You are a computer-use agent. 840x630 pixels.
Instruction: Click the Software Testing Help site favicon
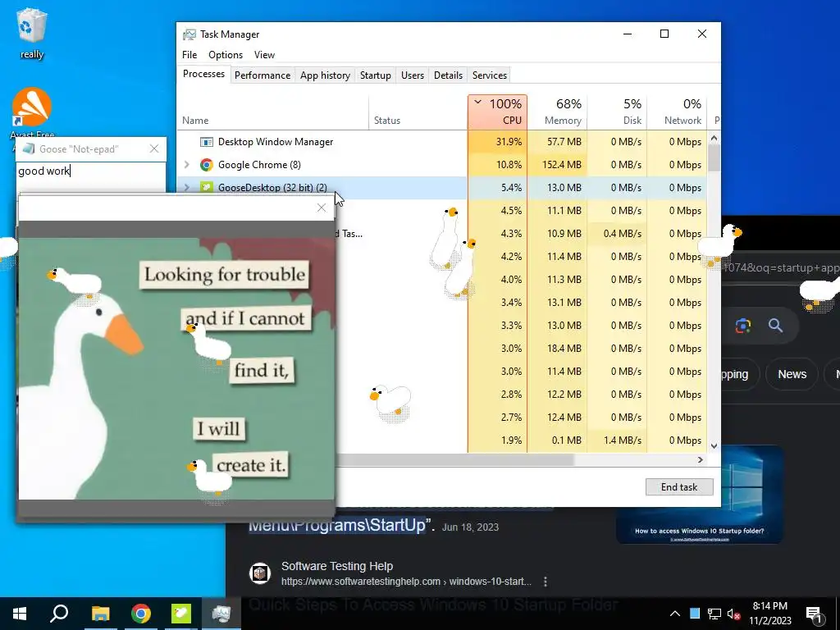[260, 573]
